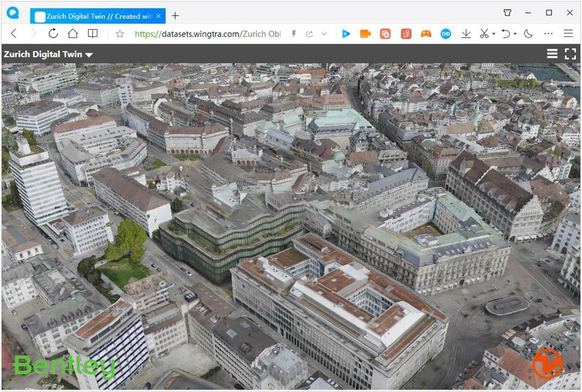Select the scissors screenshot tool
The height and width of the screenshot is (392, 582).
click(x=484, y=33)
